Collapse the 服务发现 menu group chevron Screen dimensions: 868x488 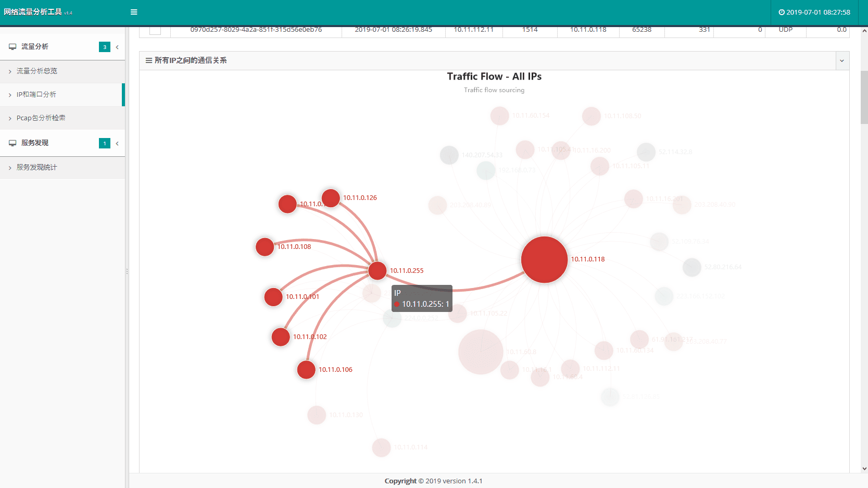(x=117, y=144)
